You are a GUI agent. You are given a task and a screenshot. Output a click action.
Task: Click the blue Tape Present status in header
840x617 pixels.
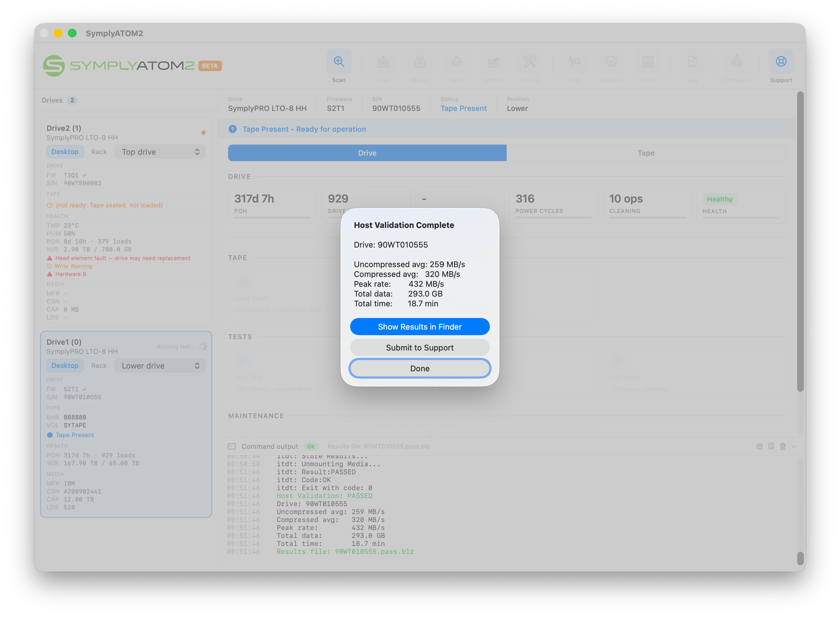(463, 108)
